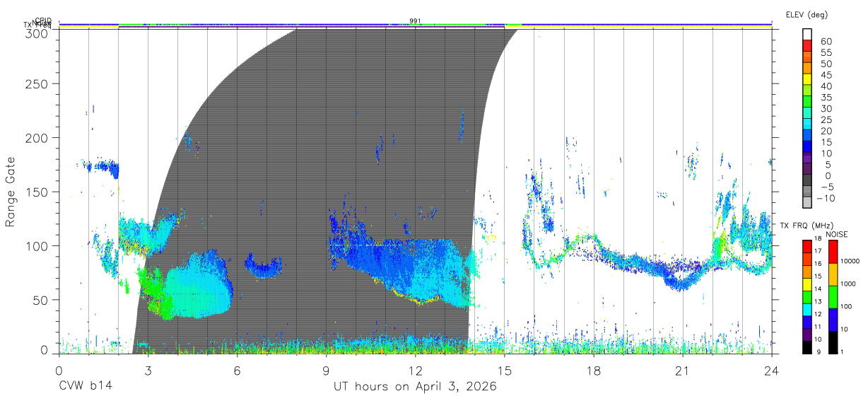
Task: Click the '50' Range Gate tick label
Action: [42, 300]
